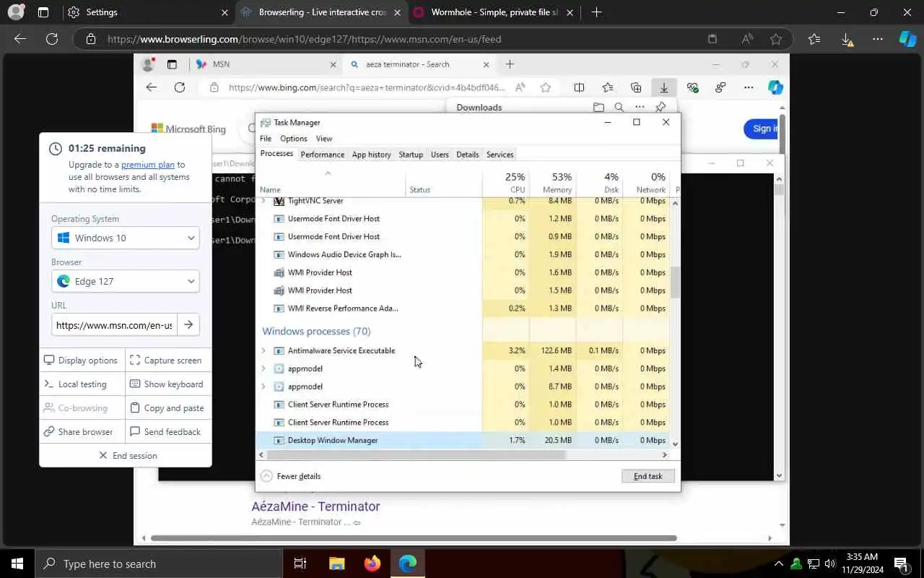Sort processes by CPU column
Screen dimensions: 924x578
coord(506,183)
